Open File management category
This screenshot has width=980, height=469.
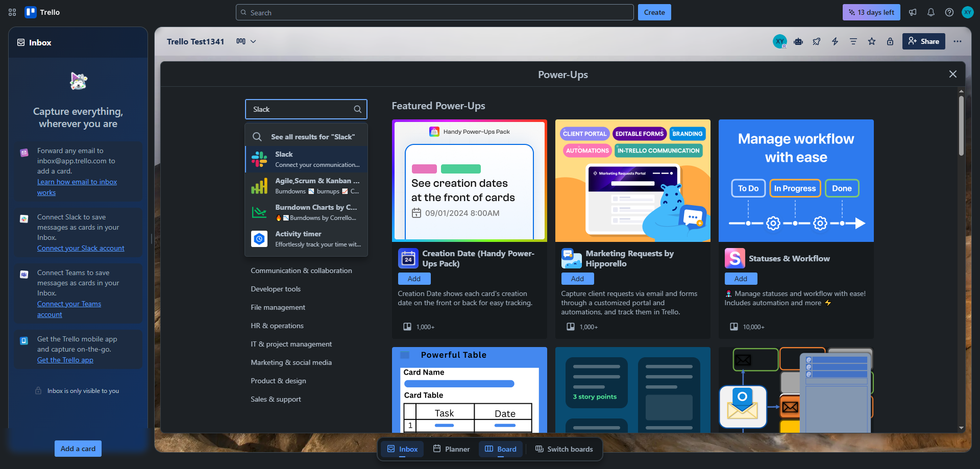click(278, 307)
